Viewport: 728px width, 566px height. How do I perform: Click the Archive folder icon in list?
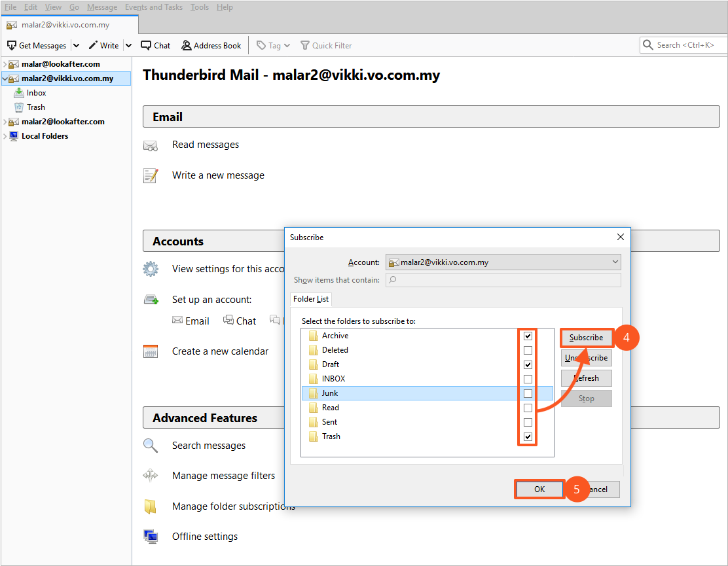point(314,336)
